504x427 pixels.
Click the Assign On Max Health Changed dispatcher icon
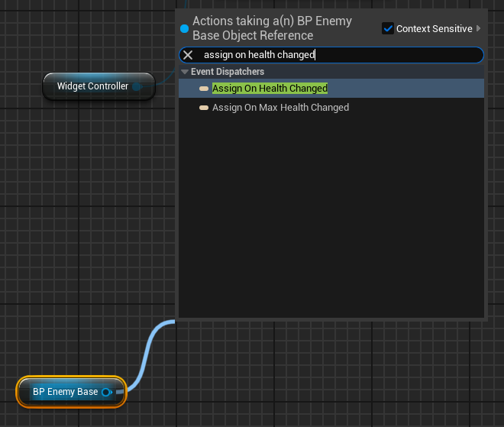tap(204, 108)
